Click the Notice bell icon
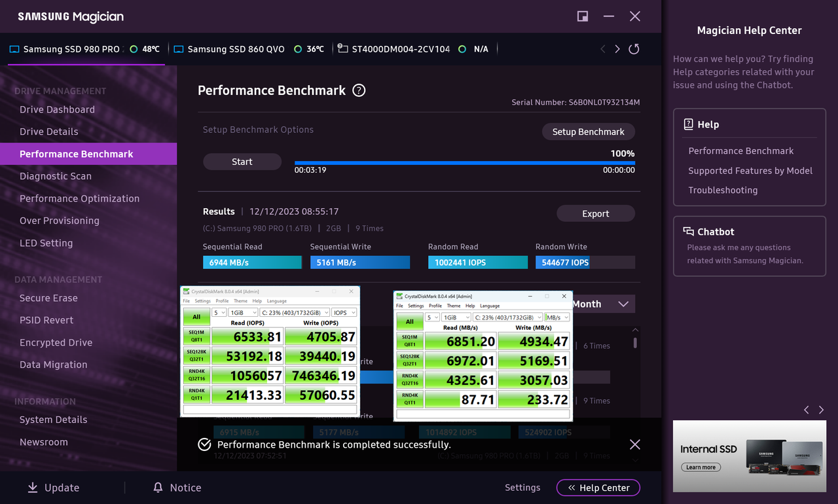Viewport: 838px width, 504px height. pos(157,487)
